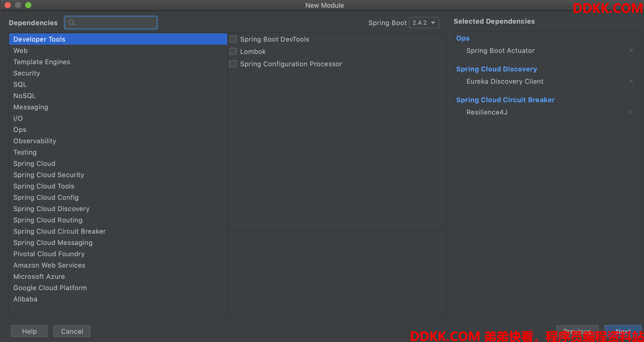Check the Lombok dependency

[x=233, y=51]
